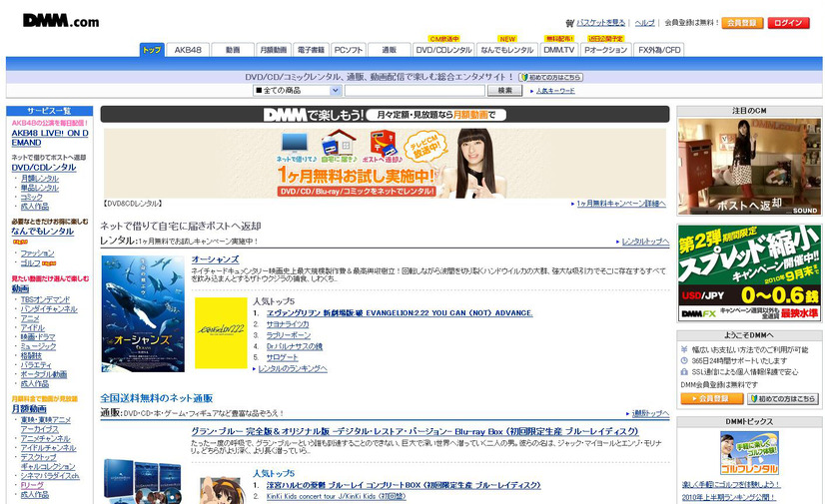The height and width of the screenshot is (504, 825).
Task: Open the Grand Bleu Blu-ray box image
Action: tap(143, 479)
